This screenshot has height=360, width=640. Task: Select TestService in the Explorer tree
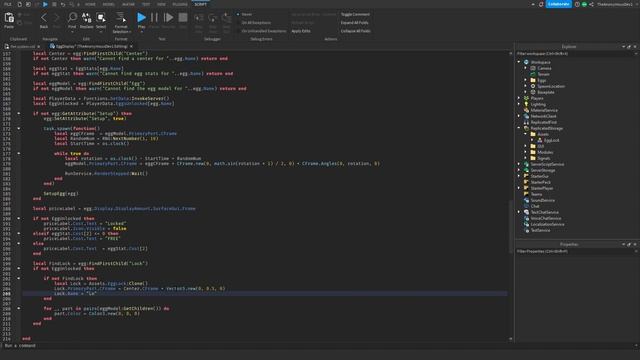540,230
